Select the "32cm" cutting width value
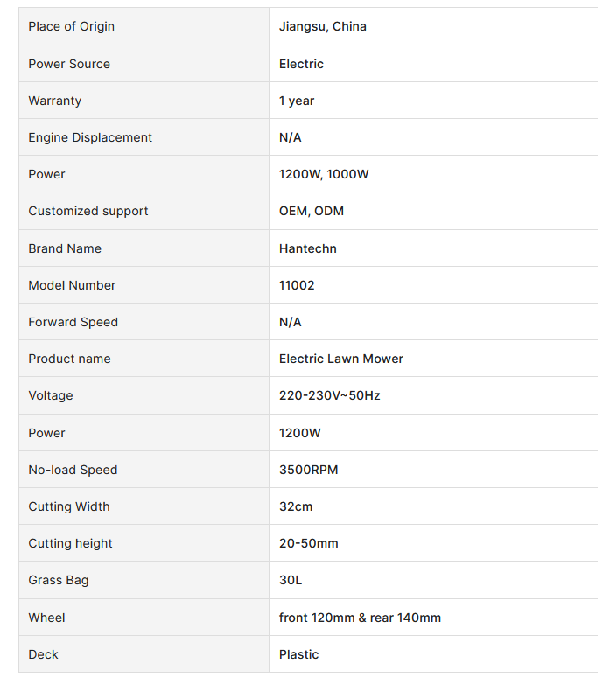The width and height of the screenshot is (616, 684). 296,506
